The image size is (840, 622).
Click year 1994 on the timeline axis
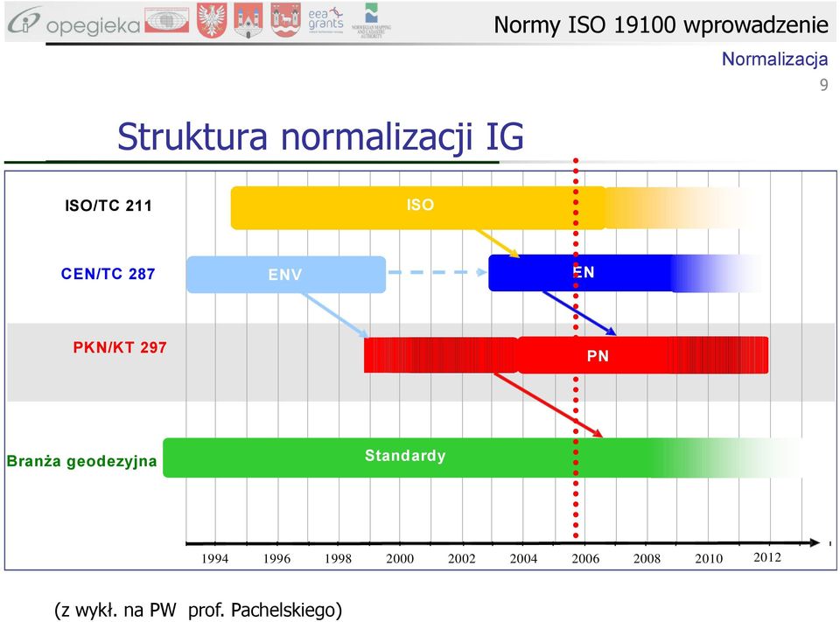click(215, 558)
